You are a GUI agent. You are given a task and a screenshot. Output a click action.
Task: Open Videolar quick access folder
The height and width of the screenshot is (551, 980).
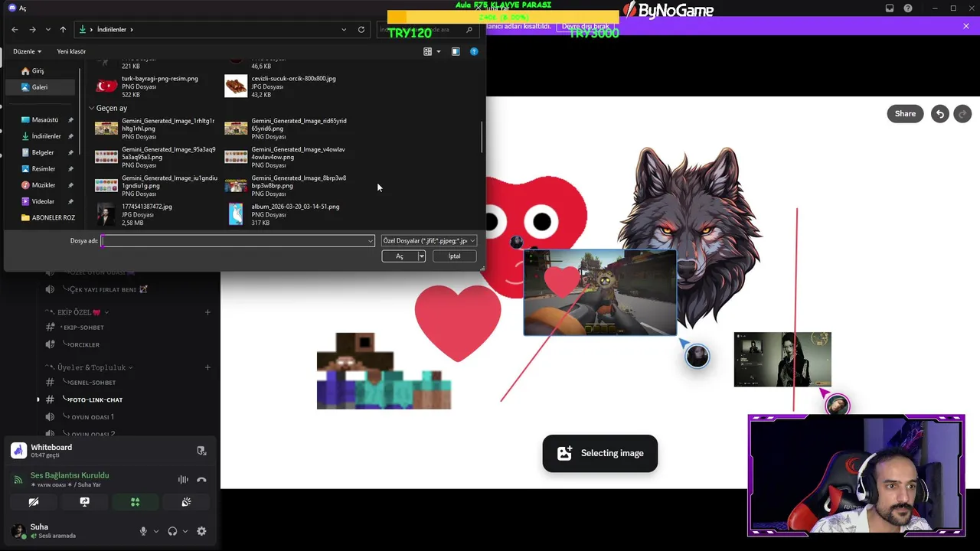pyautogui.click(x=43, y=201)
